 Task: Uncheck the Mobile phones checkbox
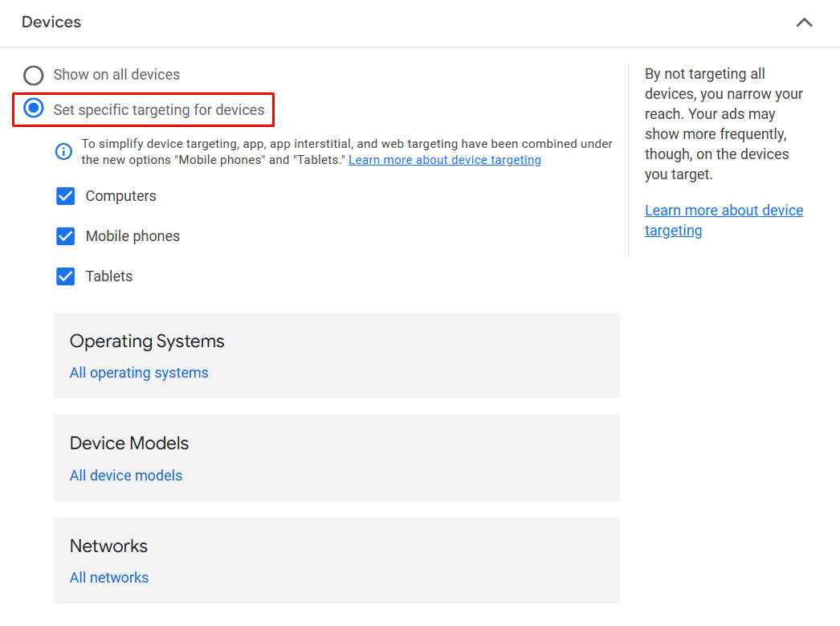65,236
